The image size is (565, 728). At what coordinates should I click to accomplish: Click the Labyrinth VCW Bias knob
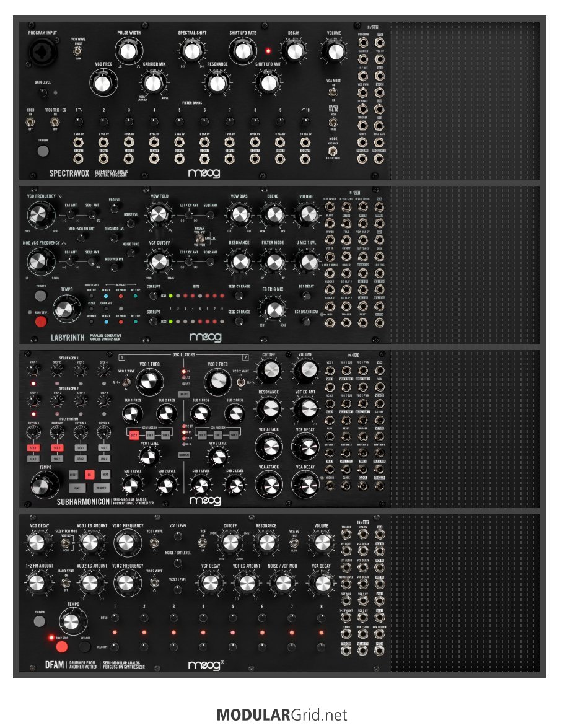point(240,214)
